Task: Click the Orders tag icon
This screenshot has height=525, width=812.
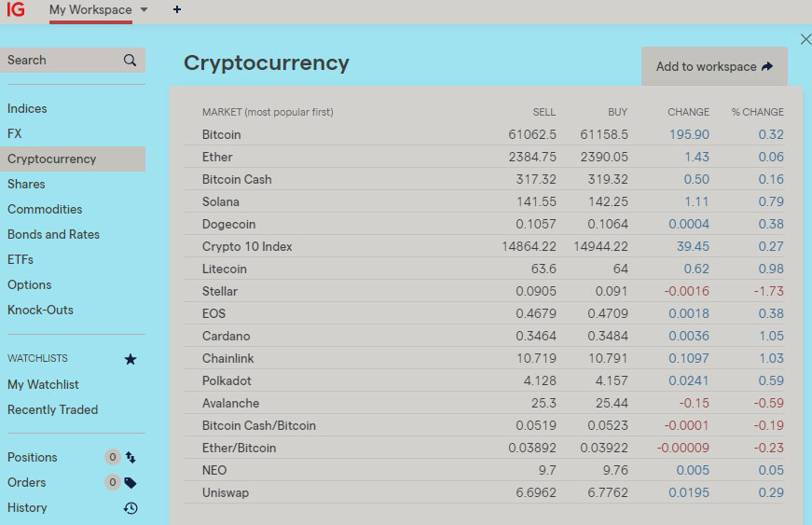Action: tap(131, 483)
